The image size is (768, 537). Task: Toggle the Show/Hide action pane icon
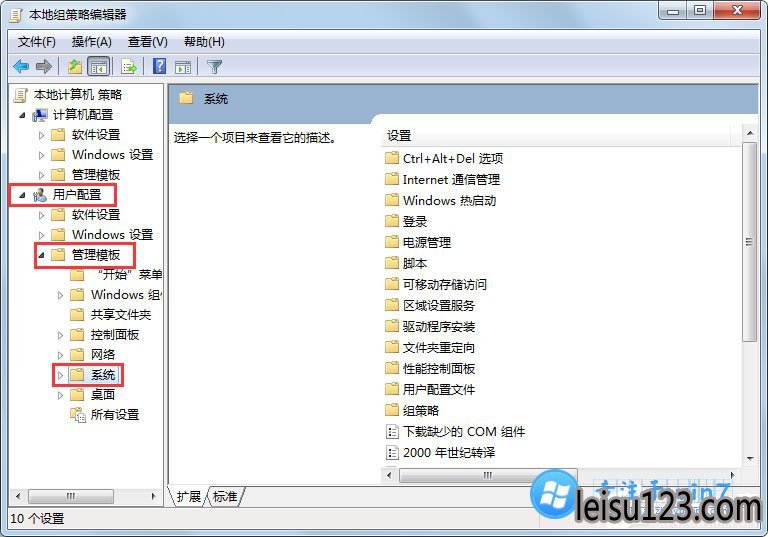click(x=183, y=67)
